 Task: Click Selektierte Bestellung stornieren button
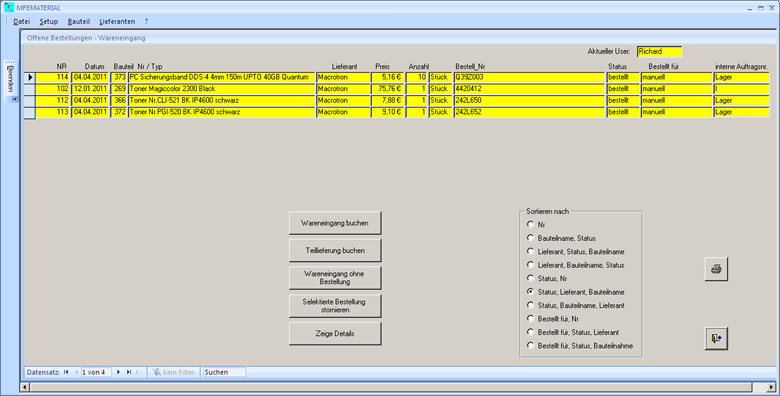[x=335, y=305]
